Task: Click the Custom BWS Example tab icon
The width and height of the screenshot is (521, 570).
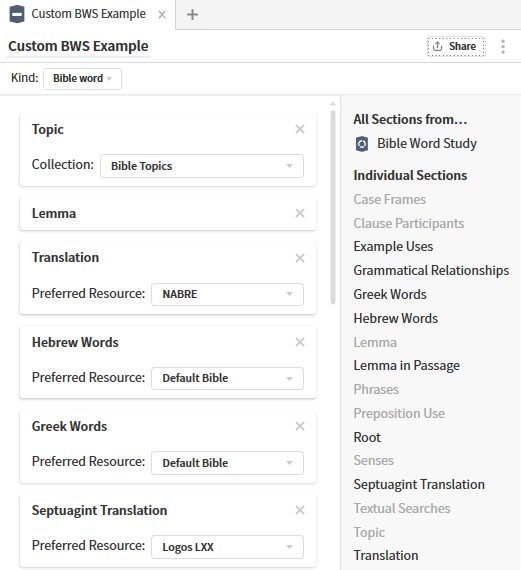Action: [x=17, y=15]
